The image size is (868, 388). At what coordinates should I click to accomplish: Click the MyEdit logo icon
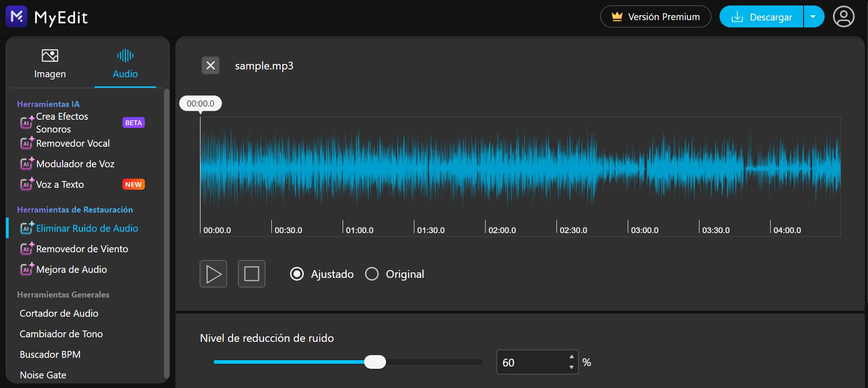(16, 16)
